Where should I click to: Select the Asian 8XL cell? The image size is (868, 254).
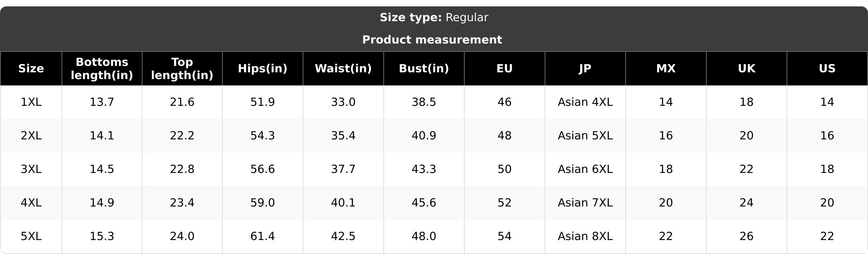click(x=585, y=236)
